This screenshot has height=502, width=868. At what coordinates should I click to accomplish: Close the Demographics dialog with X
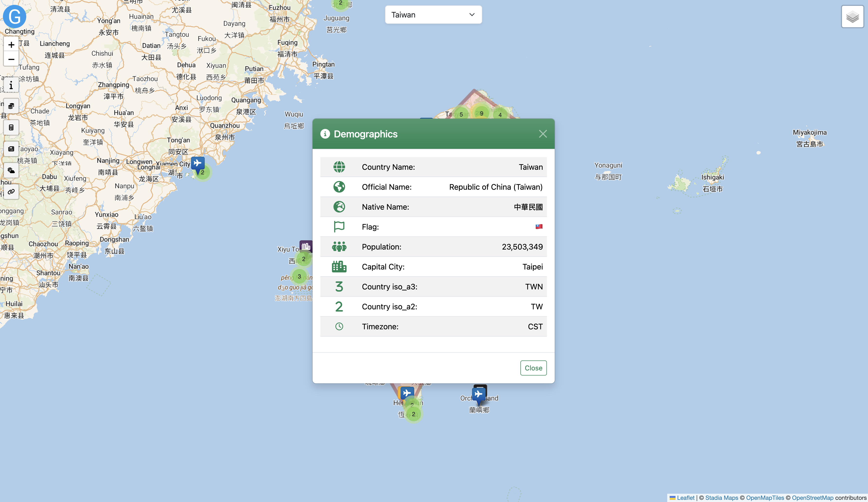[x=543, y=134]
